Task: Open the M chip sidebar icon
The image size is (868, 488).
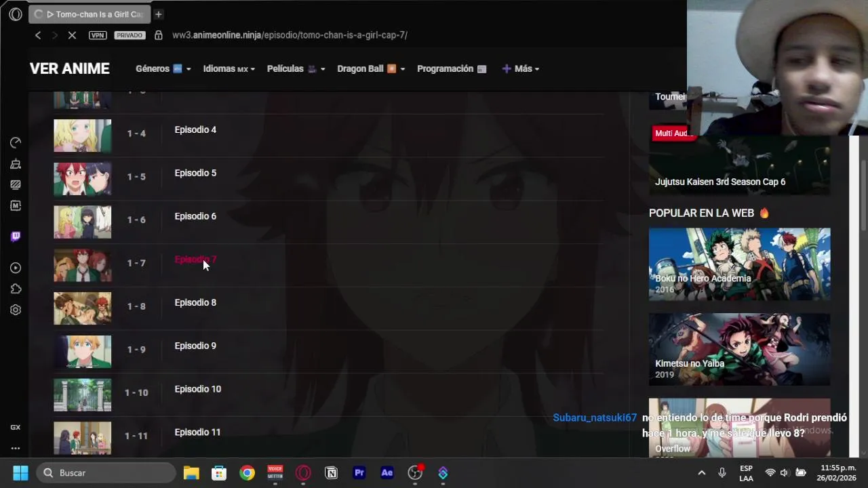Action: (x=15, y=205)
